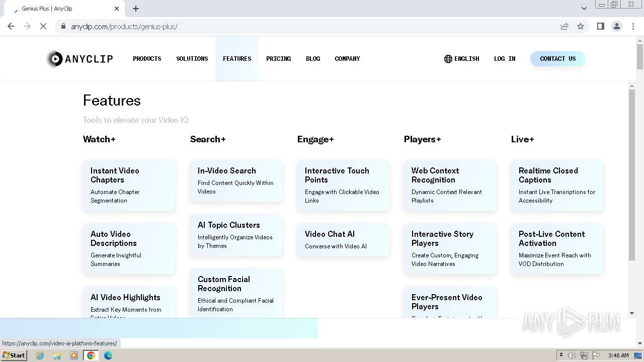Open Windows Media Player from taskbar
Image resolution: width=644 pixels, height=362 pixels.
[74, 355]
